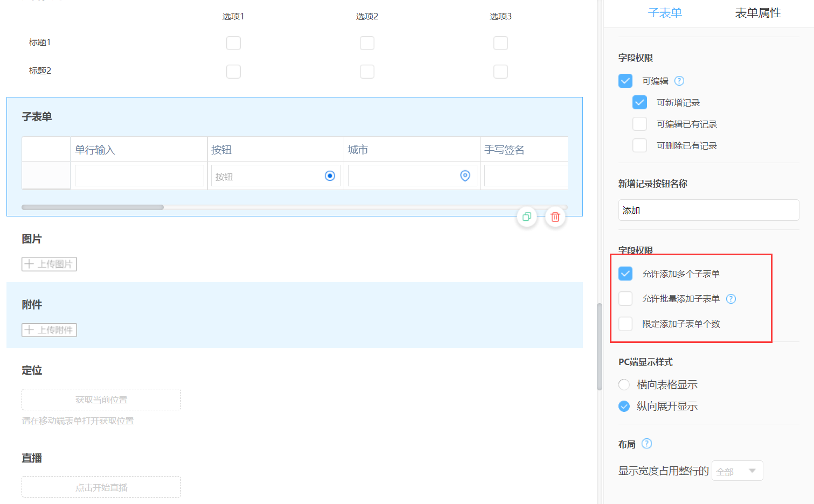Open the width 全部 dropdown

pos(737,471)
